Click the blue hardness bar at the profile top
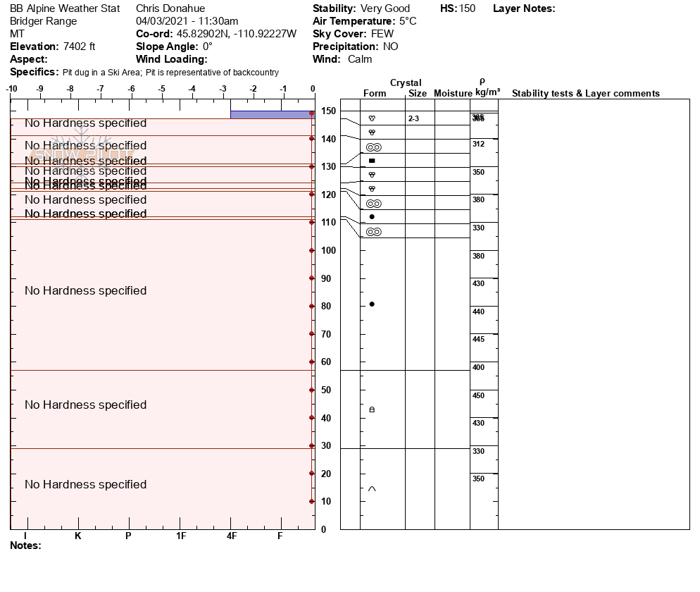 click(x=271, y=114)
